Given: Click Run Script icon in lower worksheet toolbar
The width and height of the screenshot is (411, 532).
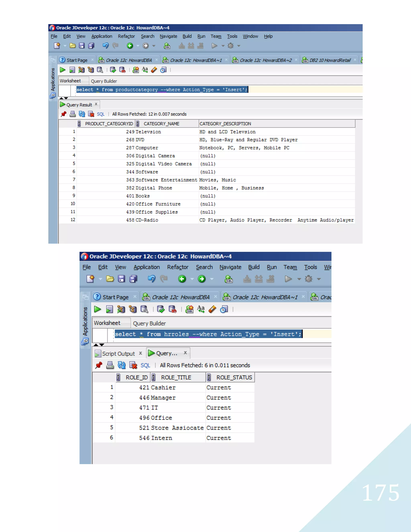Looking at the screenshot, I should point(110,309).
